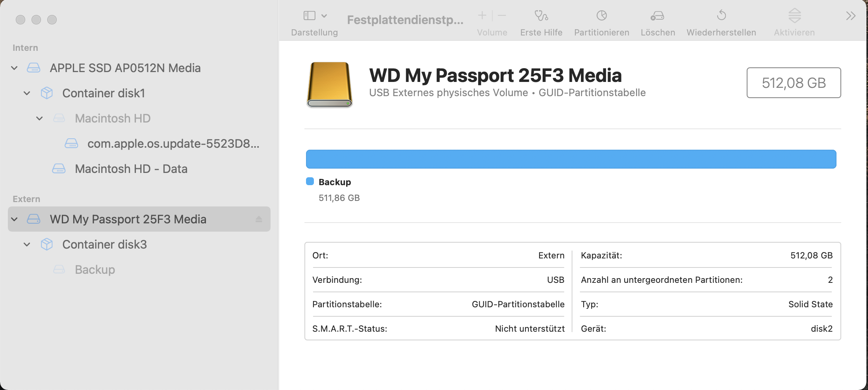This screenshot has width=868, height=390.
Task: Click the Aktivieren mount icon
Action: (794, 16)
